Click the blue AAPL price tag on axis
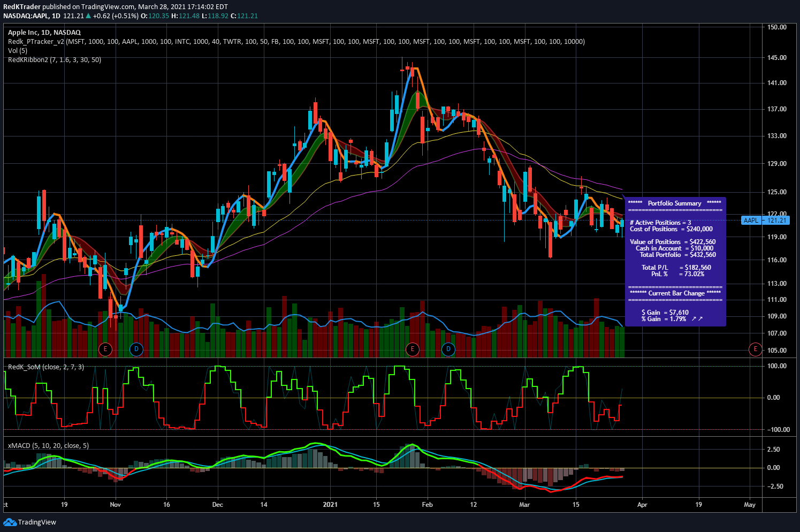 tap(751, 221)
